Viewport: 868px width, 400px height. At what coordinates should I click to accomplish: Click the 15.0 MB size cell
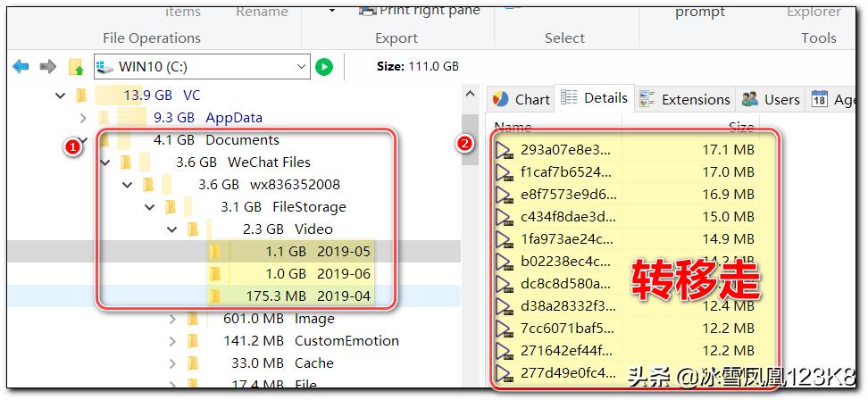[728, 217]
